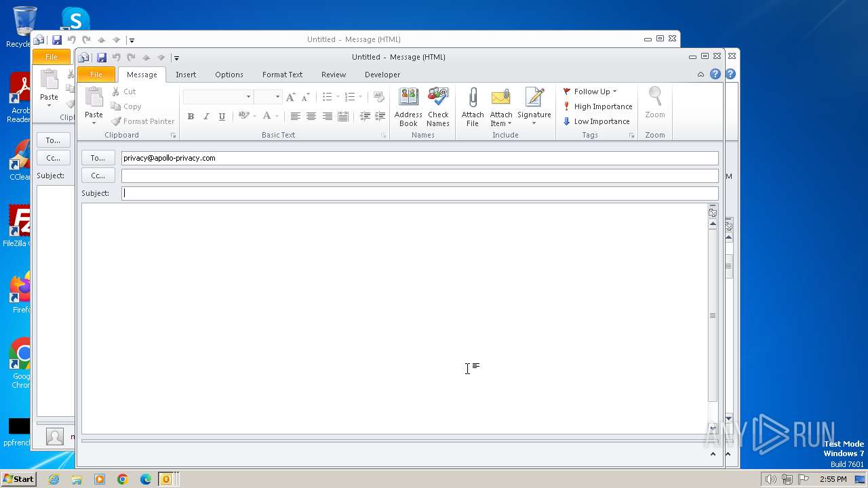Customize Quick Access Toolbar dropdown in front window
Viewport: 868px width, 488px height.
tap(176, 58)
